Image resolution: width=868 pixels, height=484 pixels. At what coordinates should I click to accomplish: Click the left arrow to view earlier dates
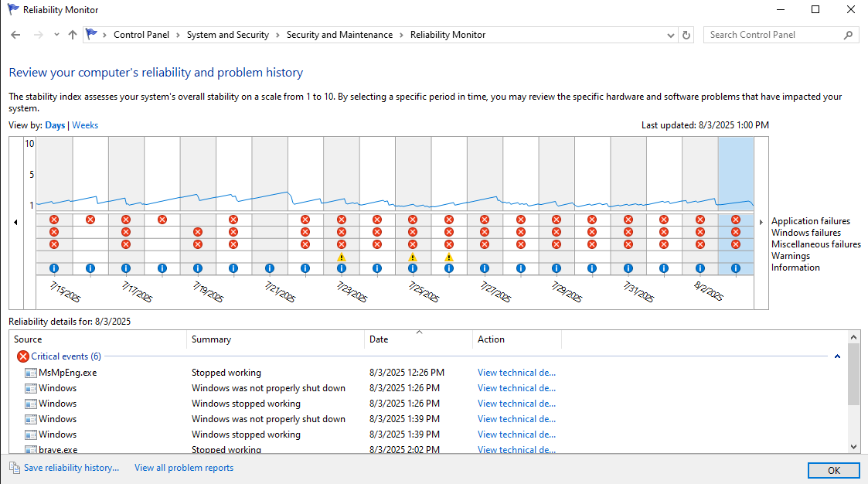(15, 222)
